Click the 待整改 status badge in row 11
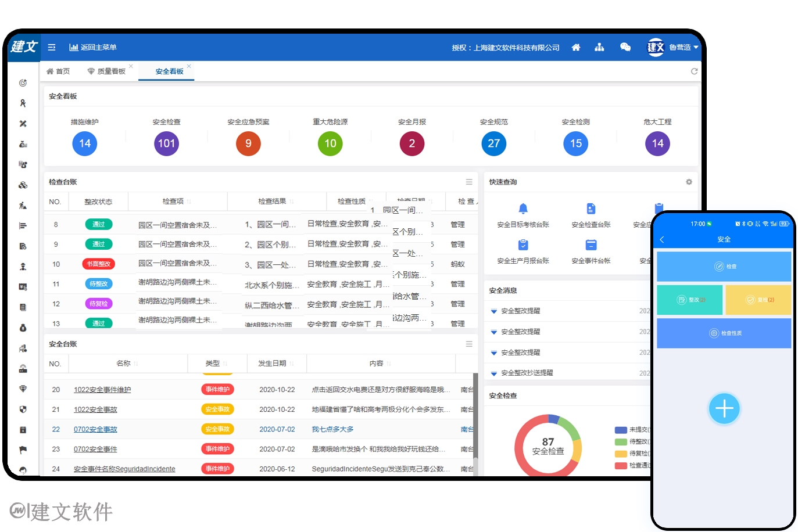Viewport: 798px width, 532px height. coord(99,284)
